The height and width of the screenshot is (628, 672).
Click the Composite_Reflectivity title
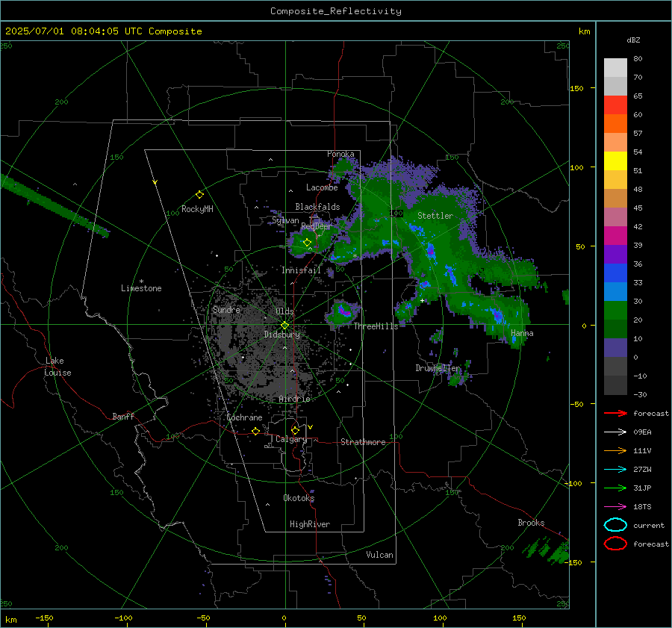pos(336,11)
